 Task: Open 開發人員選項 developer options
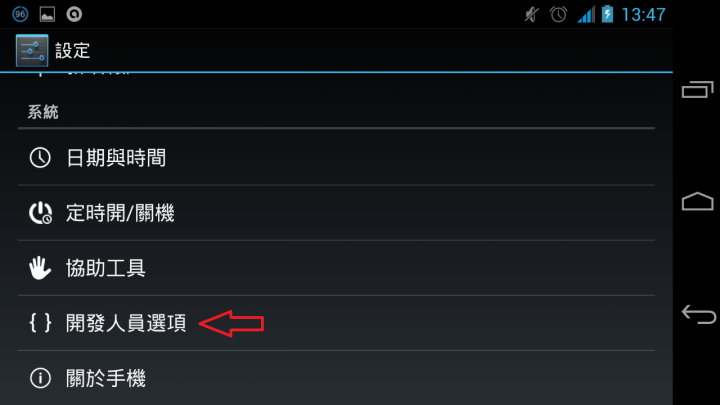point(336,323)
